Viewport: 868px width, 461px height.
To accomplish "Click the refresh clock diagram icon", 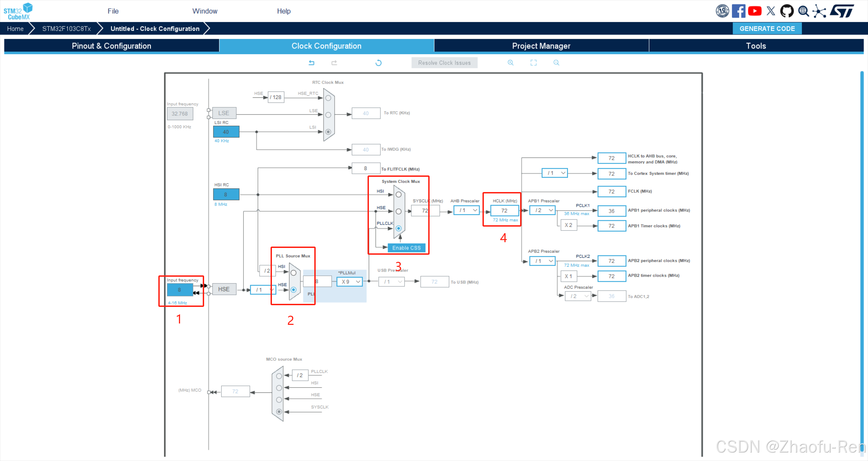I will [x=378, y=63].
